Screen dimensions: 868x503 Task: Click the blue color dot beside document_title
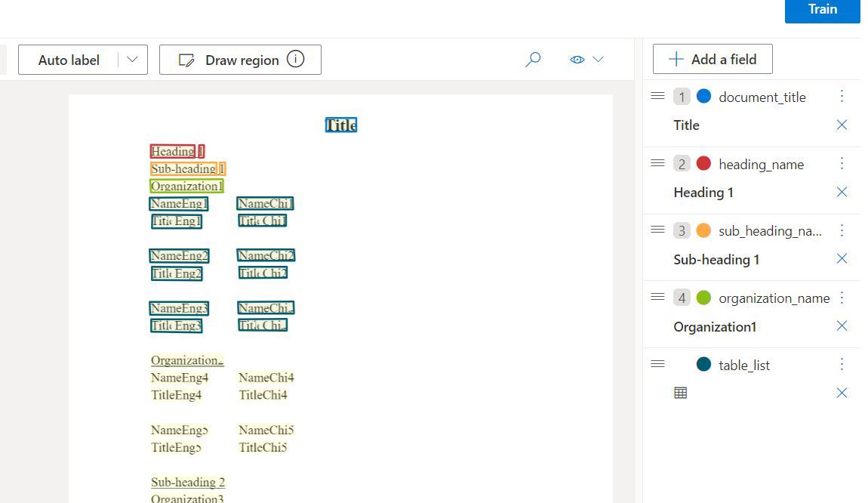point(703,97)
